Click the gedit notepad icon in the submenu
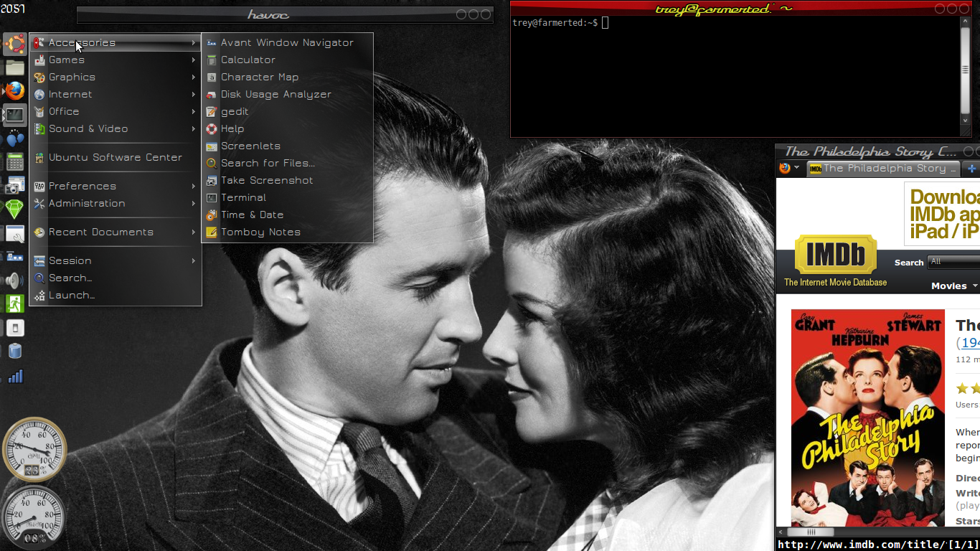This screenshot has width=980, height=551. click(211, 112)
